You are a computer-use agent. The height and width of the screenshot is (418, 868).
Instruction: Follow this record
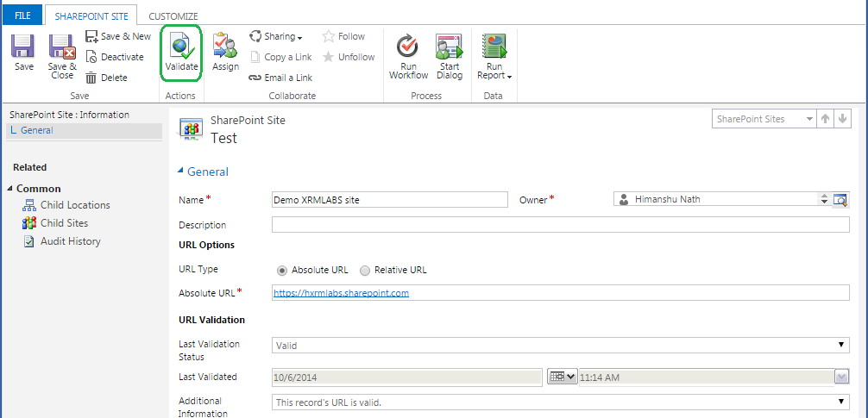(343, 36)
